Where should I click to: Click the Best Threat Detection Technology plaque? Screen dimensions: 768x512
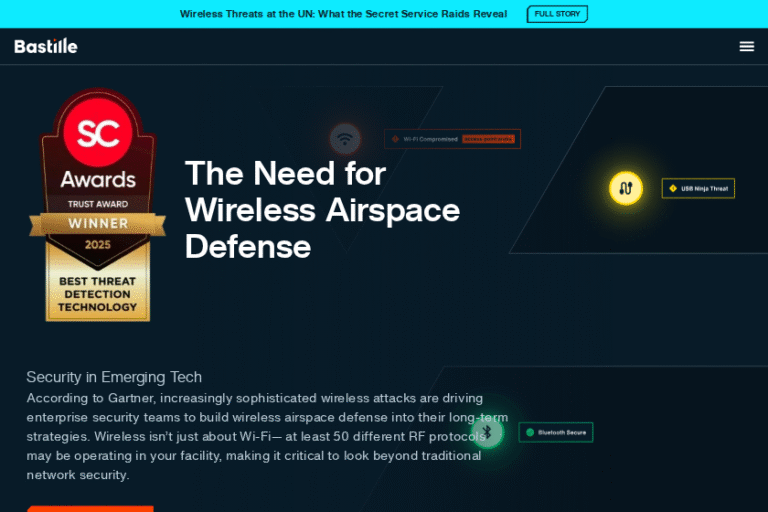(x=97, y=294)
